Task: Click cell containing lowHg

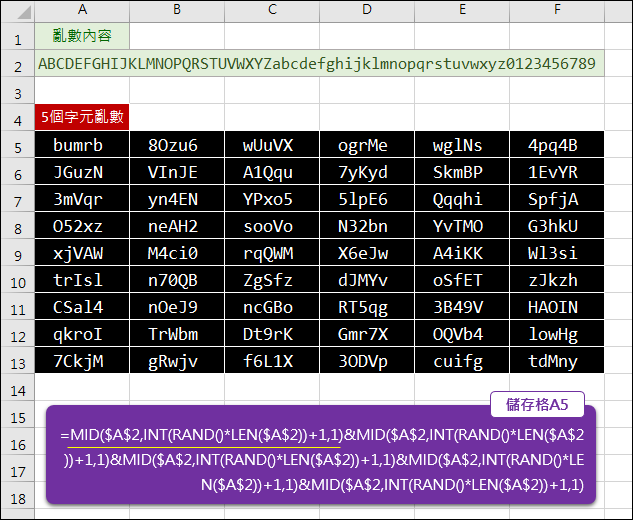Action: pyautogui.click(x=557, y=333)
